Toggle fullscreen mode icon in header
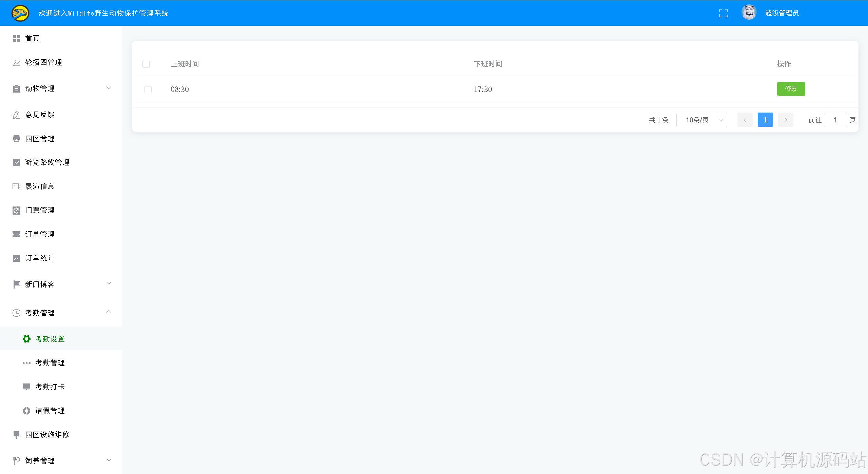This screenshot has width=868, height=474. click(x=724, y=13)
